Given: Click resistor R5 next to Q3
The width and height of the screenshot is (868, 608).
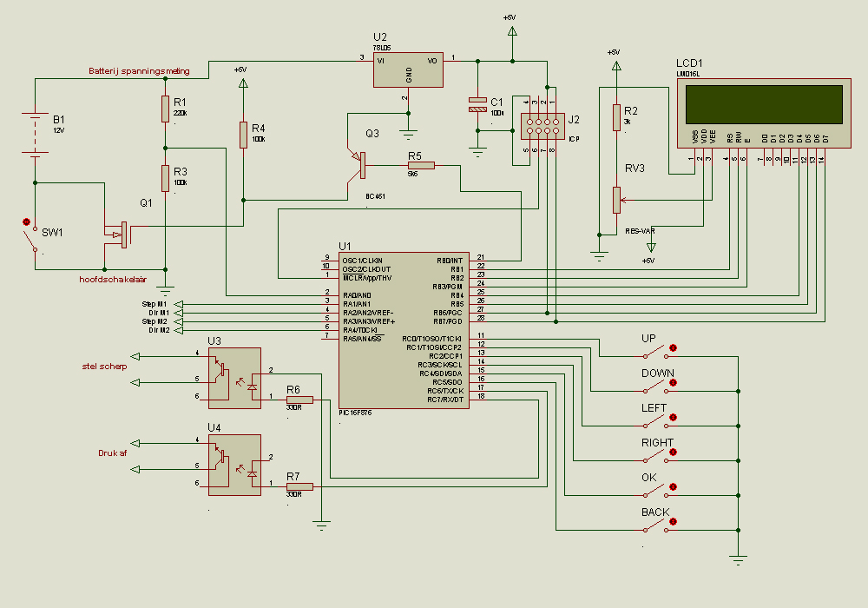Looking at the screenshot, I should (421, 165).
